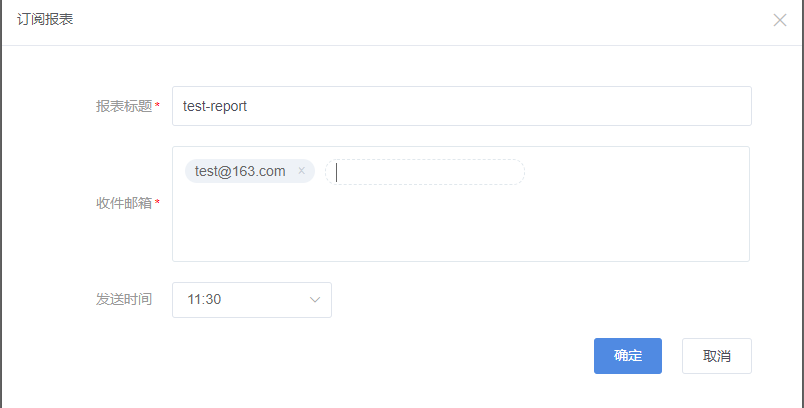Click the 发送时间 field label

(123, 299)
